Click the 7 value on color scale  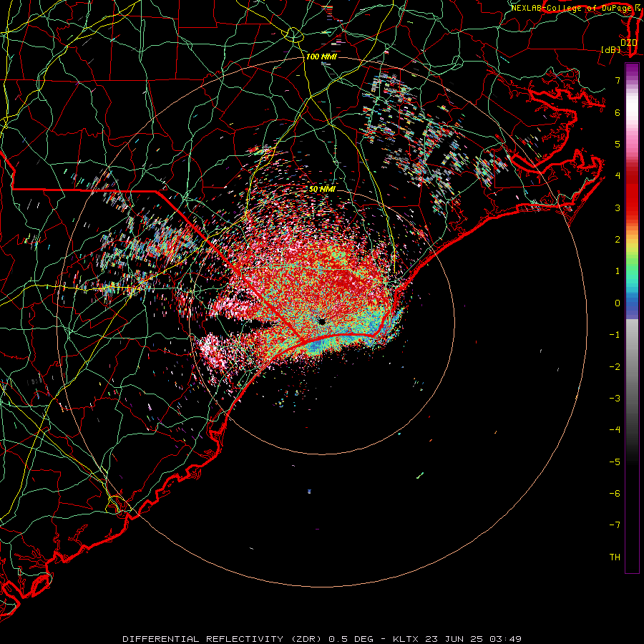(618, 80)
